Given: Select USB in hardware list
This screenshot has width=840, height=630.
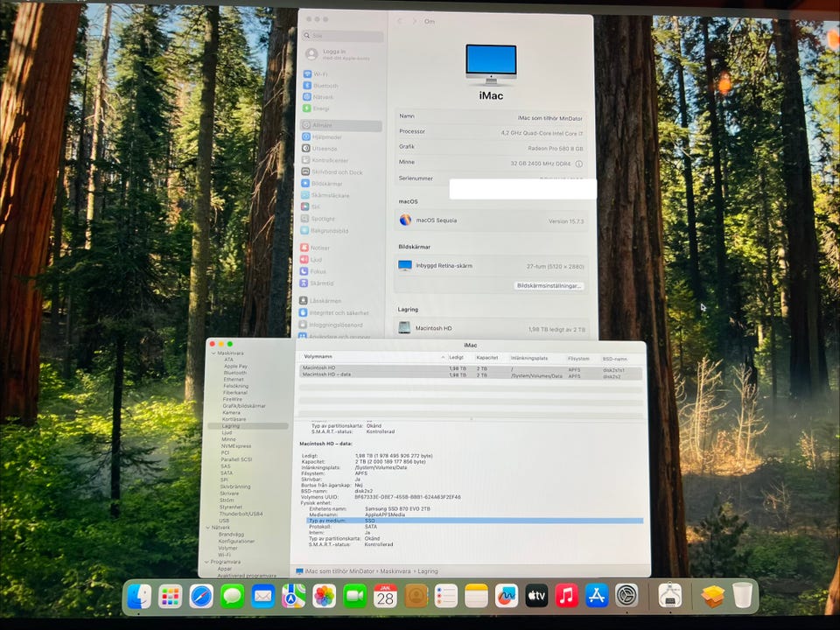Looking at the screenshot, I should click(x=224, y=521).
